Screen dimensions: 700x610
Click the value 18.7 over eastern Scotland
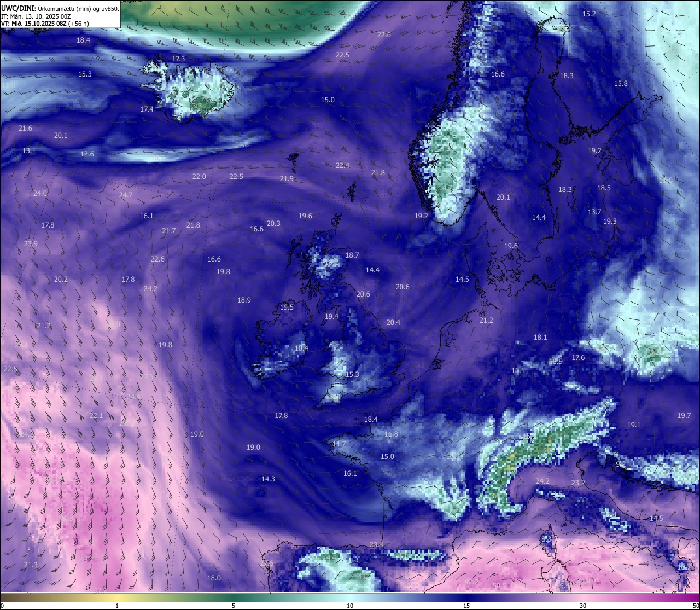[352, 255]
